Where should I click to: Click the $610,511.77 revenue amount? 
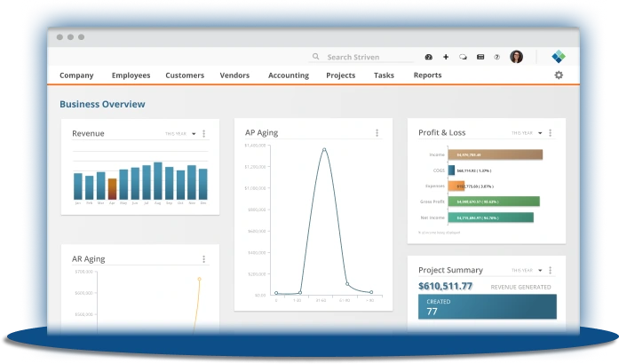[x=445, y=286]
